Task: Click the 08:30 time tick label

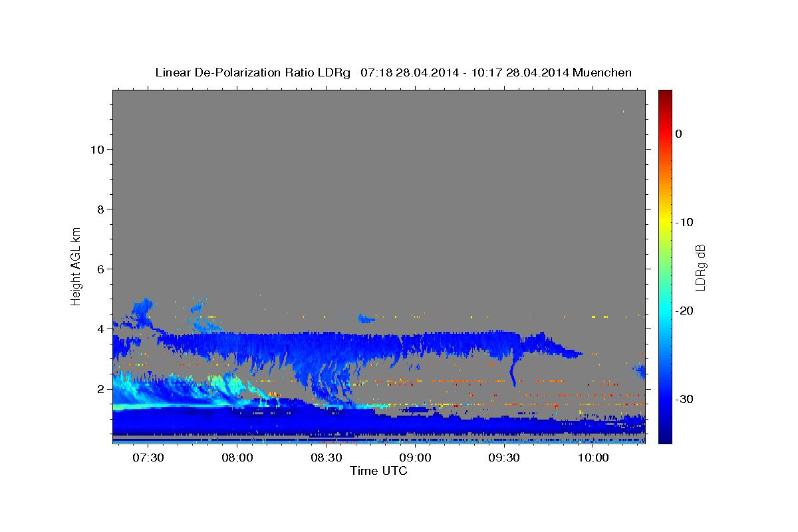Action: 327,458
